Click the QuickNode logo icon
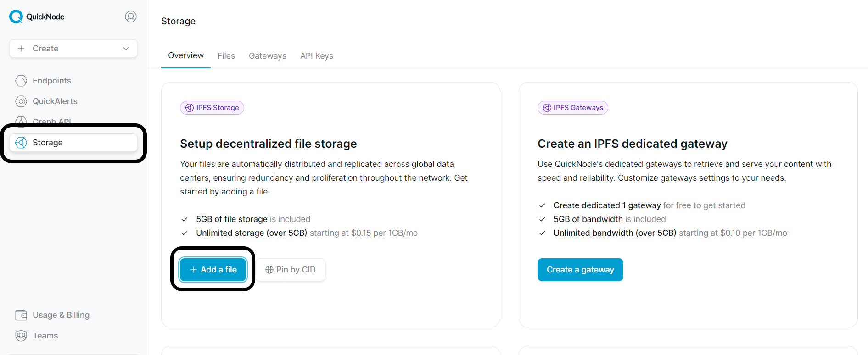Image resolution: width=868 pixels, height=355 pixels. [16, 17]
